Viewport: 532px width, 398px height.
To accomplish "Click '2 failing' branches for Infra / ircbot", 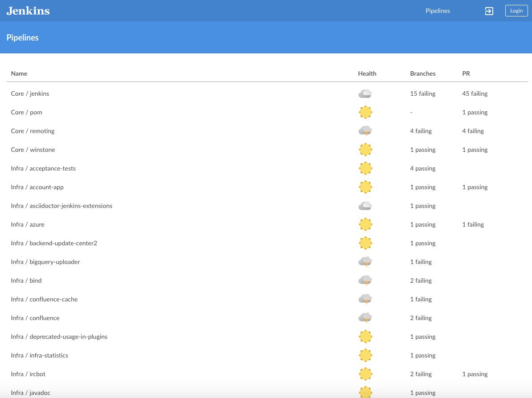I will tap(421, 374).
